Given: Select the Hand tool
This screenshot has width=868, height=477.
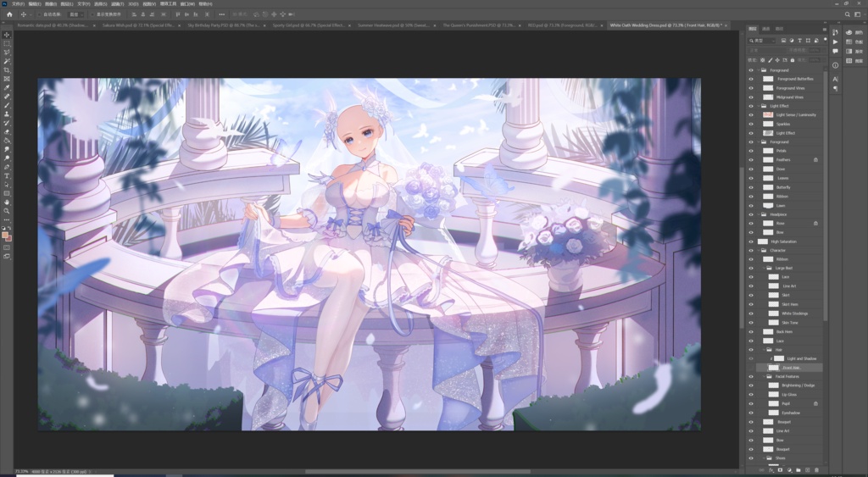Looking at the screenshot, I should pos(7,202).
